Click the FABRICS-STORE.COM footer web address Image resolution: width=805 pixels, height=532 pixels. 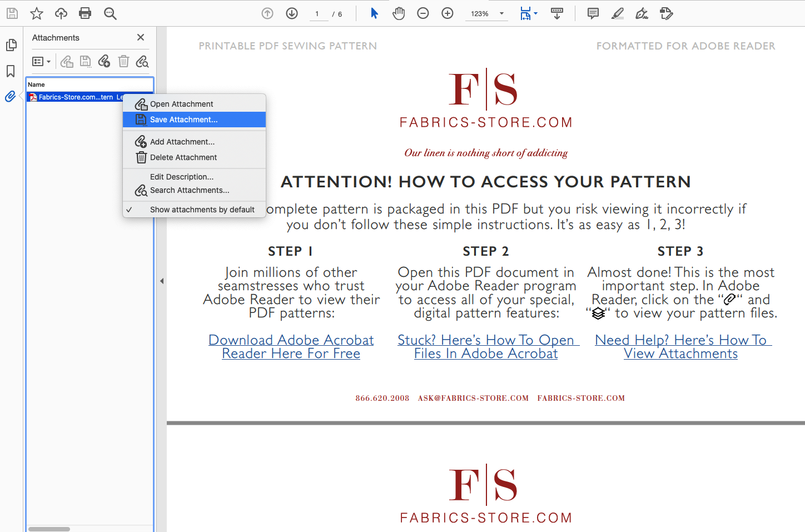[581, 398]
